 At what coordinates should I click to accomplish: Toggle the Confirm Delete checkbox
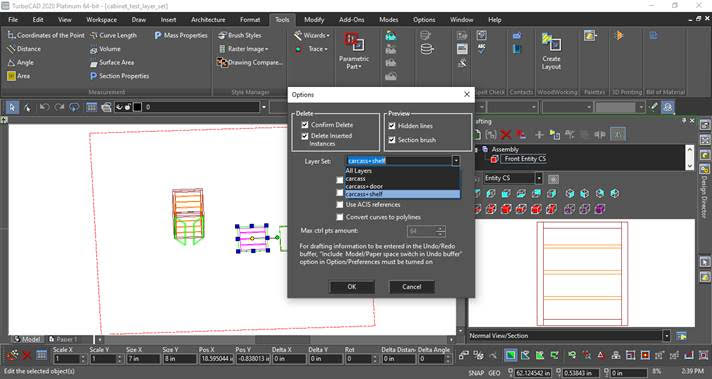(x=305, y=125)
